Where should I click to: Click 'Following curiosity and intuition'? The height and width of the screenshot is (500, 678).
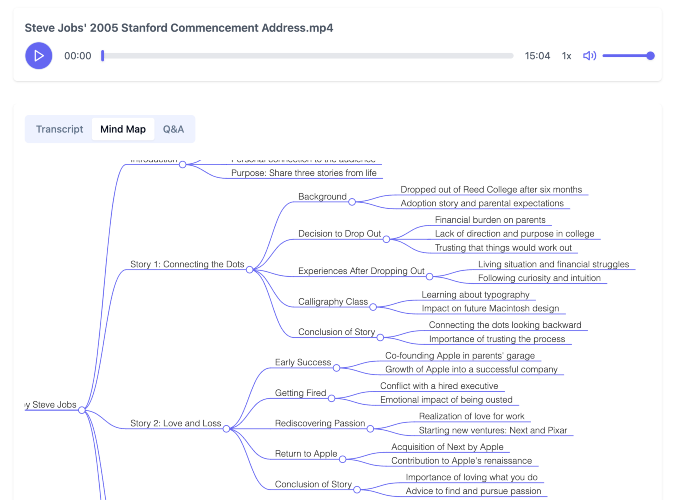click(x=539, y=278)
